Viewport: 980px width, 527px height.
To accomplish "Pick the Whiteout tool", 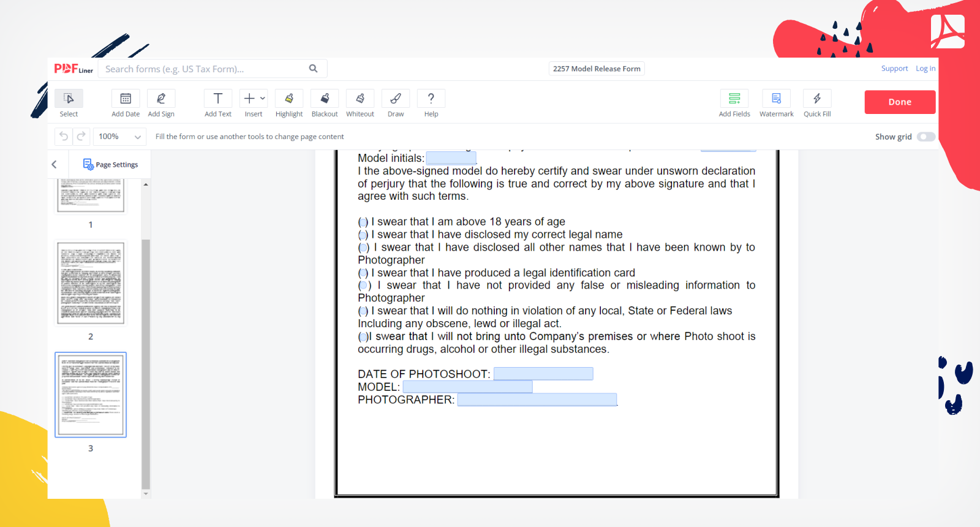I will [360, 99].
